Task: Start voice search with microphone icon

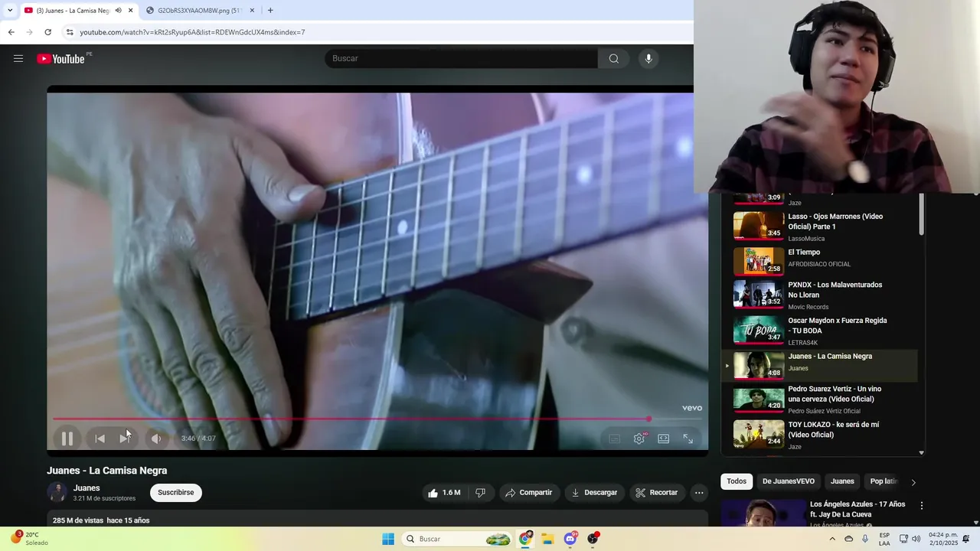Action: 648,59
